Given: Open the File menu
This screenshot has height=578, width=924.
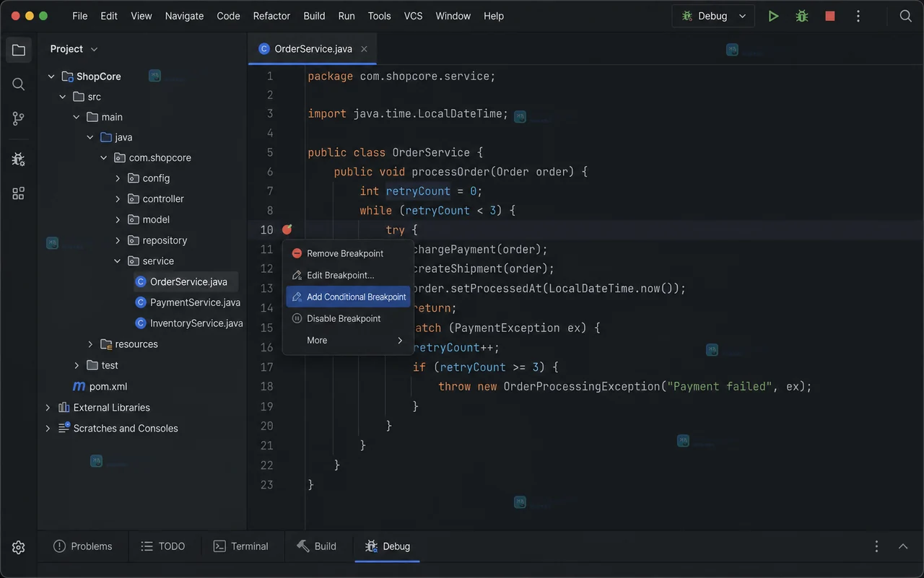Looking at the screenshot, I should (80, 16).
